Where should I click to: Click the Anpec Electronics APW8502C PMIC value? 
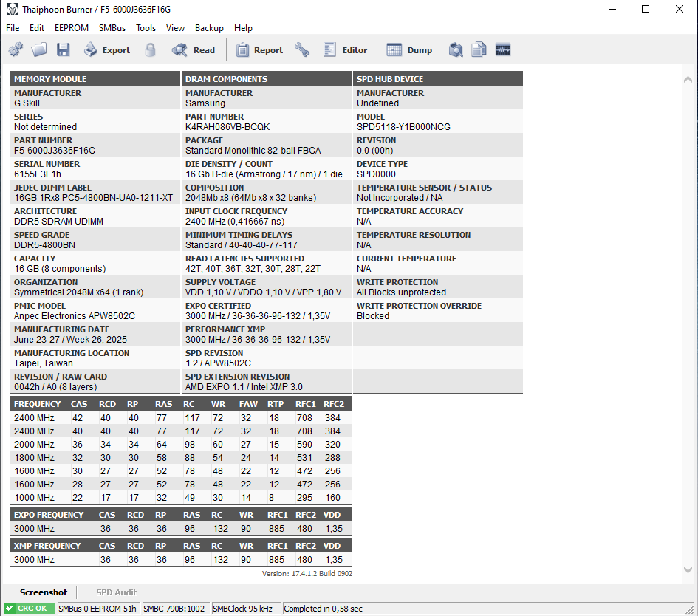tap(75, 316)
